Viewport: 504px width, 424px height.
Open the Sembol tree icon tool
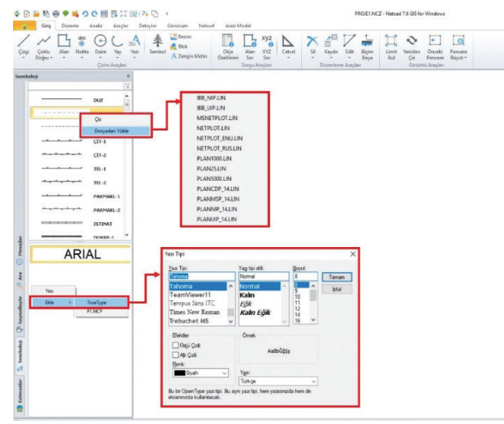(x=157, y=45)
